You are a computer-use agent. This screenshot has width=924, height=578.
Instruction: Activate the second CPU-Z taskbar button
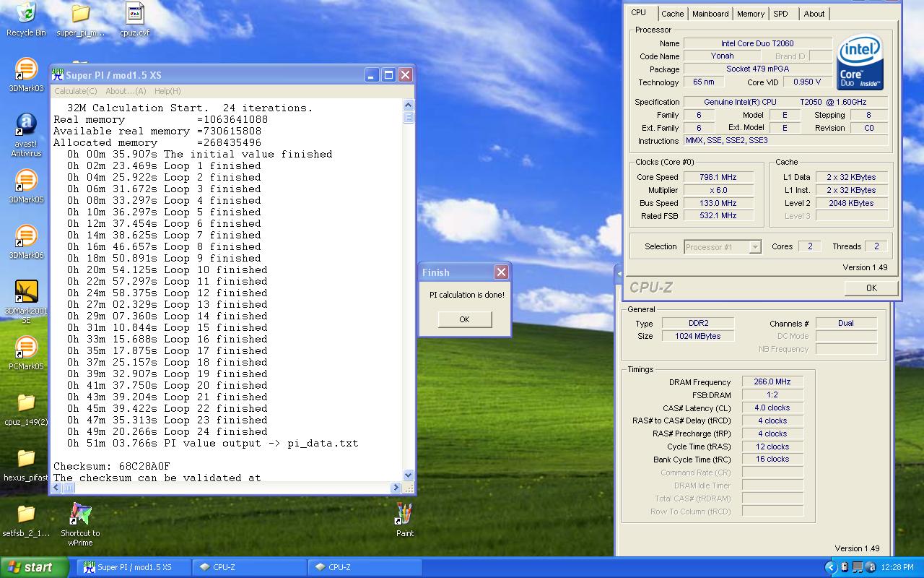pos(365,567)
